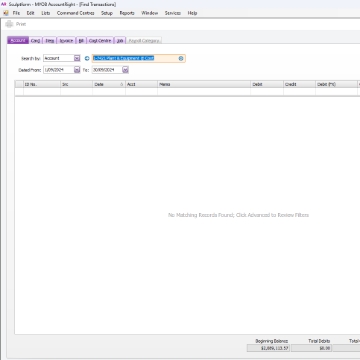Click the MYOB file icon in menu bar
This screenshot has width=360, height=360.
tap(6, 13)
